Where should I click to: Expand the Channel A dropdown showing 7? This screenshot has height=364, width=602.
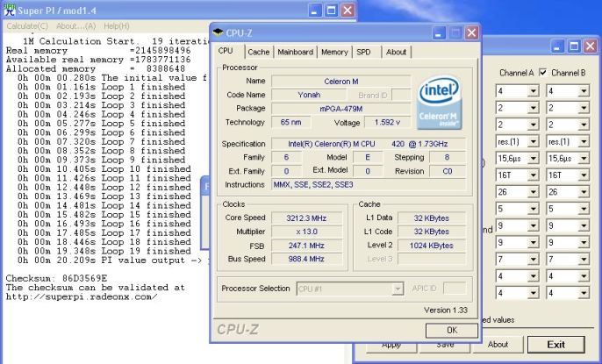(x=533, y=260)
